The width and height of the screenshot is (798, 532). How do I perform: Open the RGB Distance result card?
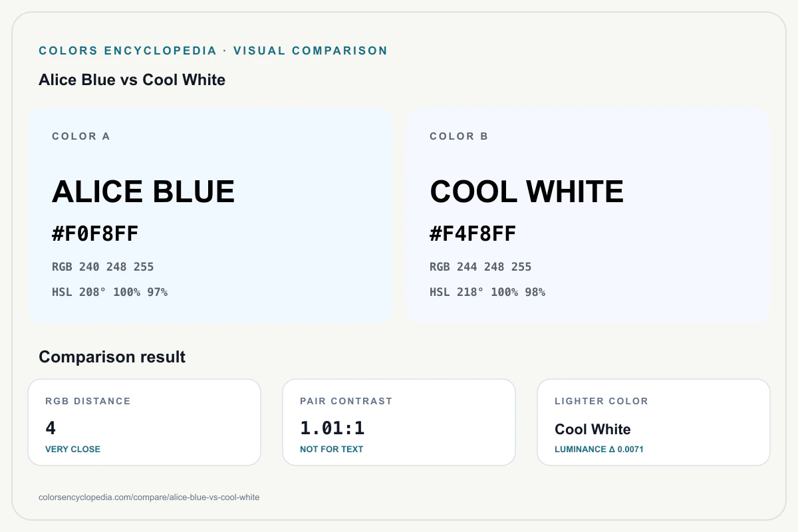tap(144, 422)
